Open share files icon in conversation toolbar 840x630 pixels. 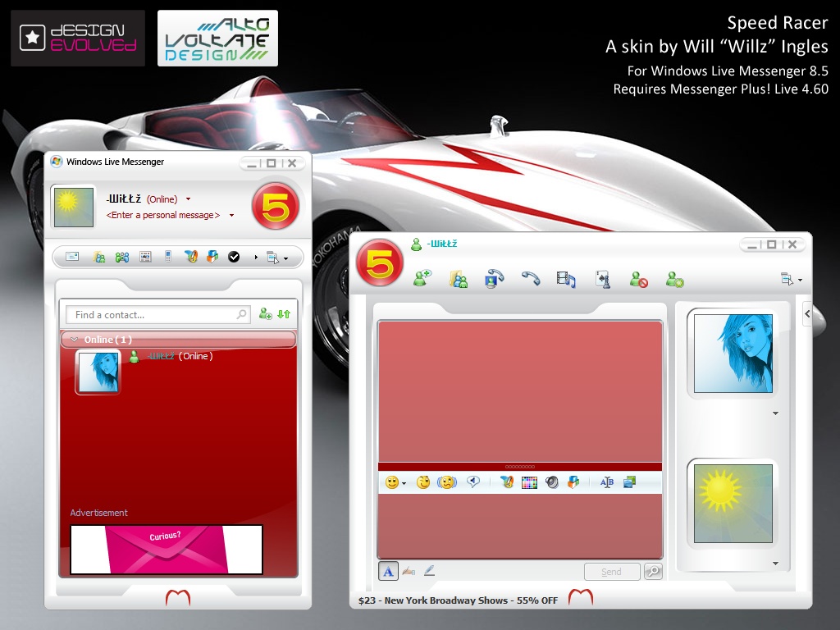(x=458, y=279)
